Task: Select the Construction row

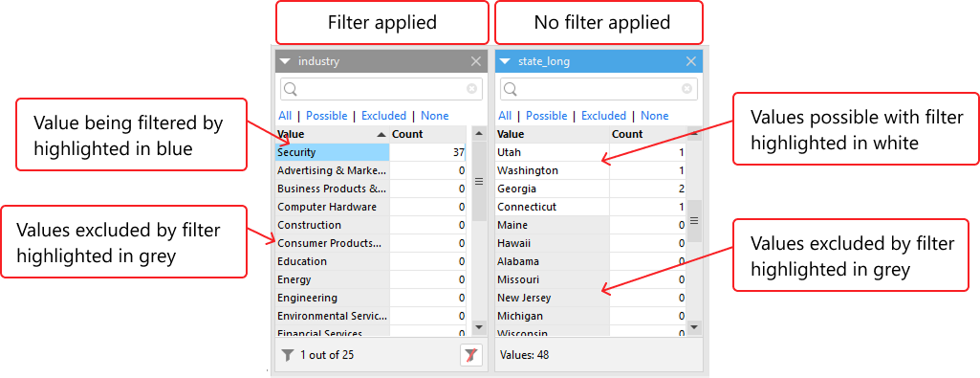Action: pos(333,225)
